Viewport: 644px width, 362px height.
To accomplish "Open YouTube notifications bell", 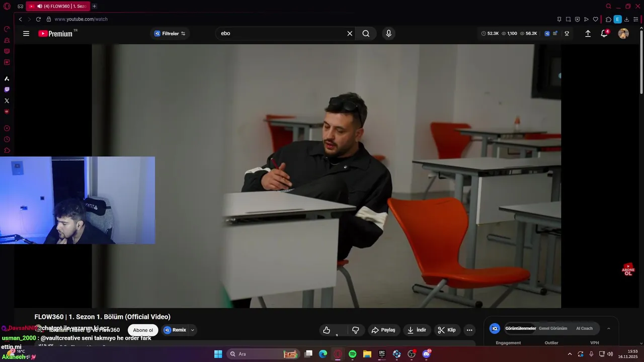I will [604, 34].
